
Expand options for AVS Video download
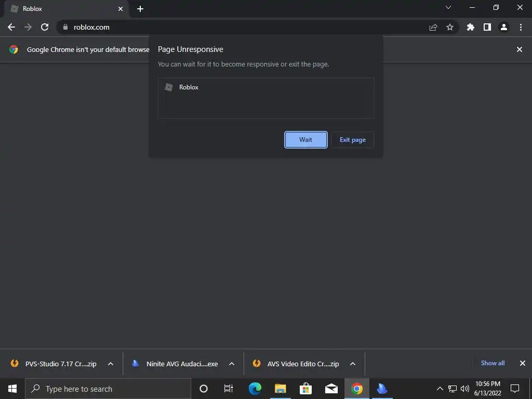click(x=353, y=364)
